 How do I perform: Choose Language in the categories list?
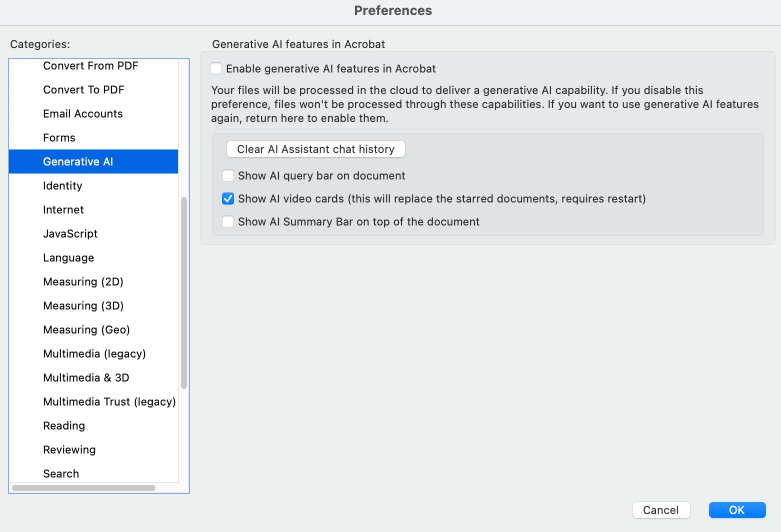[93, 257]
